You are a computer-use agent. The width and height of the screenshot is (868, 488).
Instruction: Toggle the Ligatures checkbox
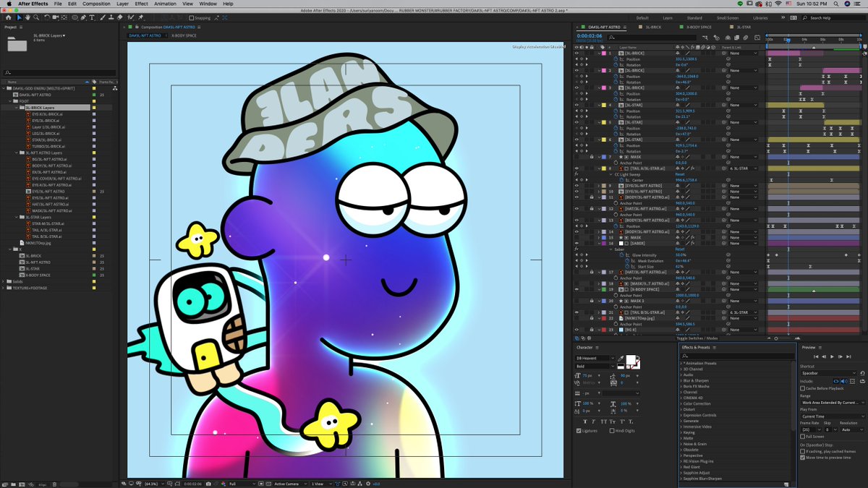[x=579, y=431]
